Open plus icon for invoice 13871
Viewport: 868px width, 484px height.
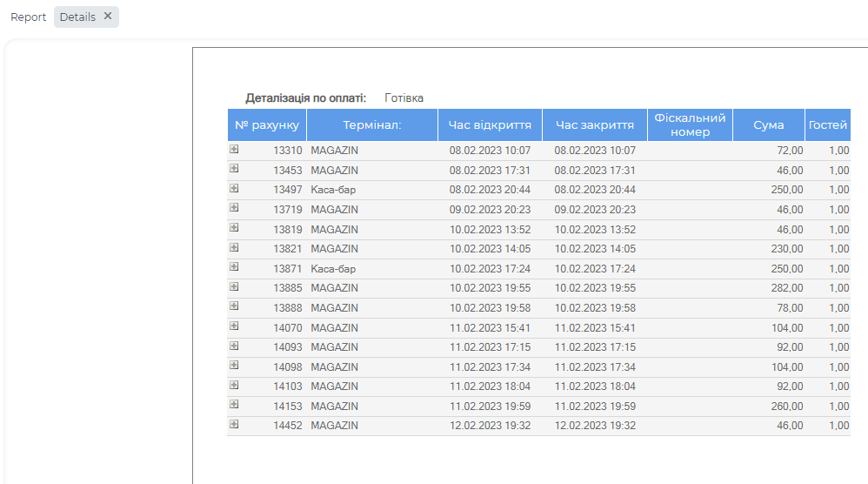(x=234, y=266)
